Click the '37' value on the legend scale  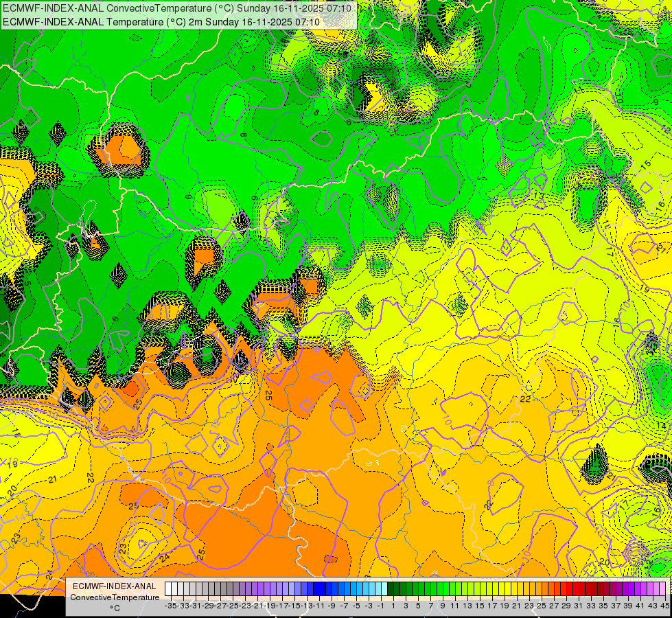[616, 606]
